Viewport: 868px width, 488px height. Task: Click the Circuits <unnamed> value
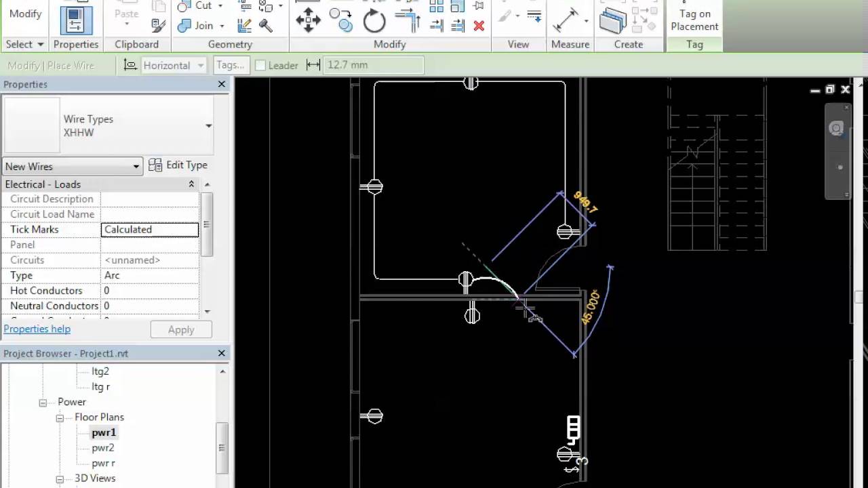coord(150,260)
